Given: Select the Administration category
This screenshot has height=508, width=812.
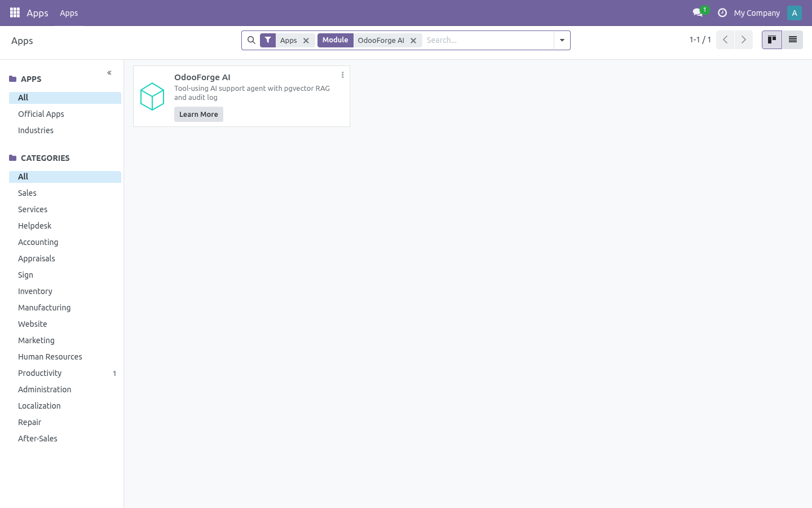Looking at the screenshot, I should pos(65,389).
